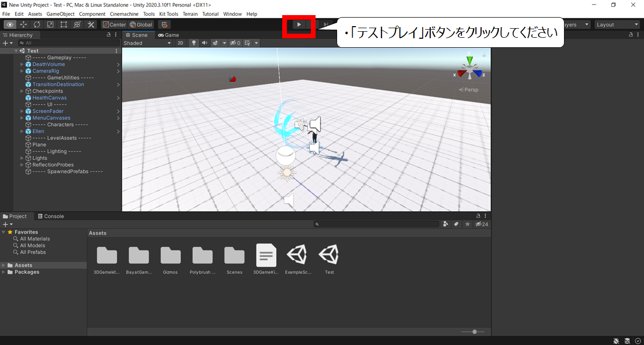Toggle Global handle rotation button
The width and height of the screenshot is (644, 345).
point(141,25)
